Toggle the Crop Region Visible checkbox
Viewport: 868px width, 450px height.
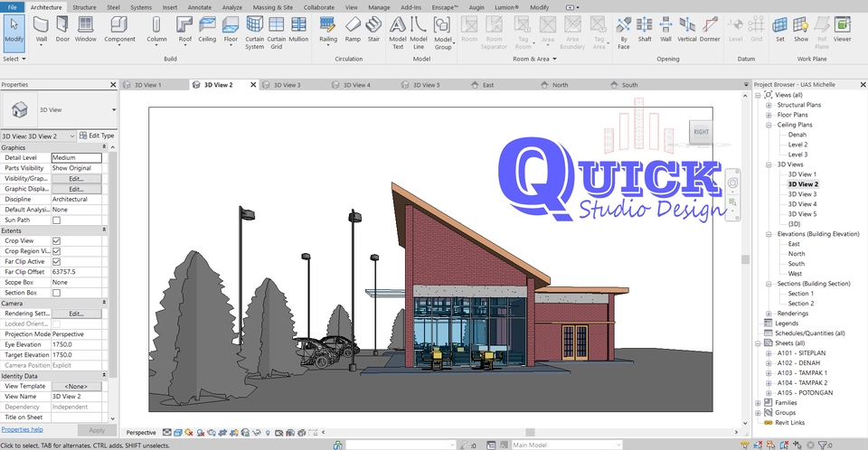56,251
